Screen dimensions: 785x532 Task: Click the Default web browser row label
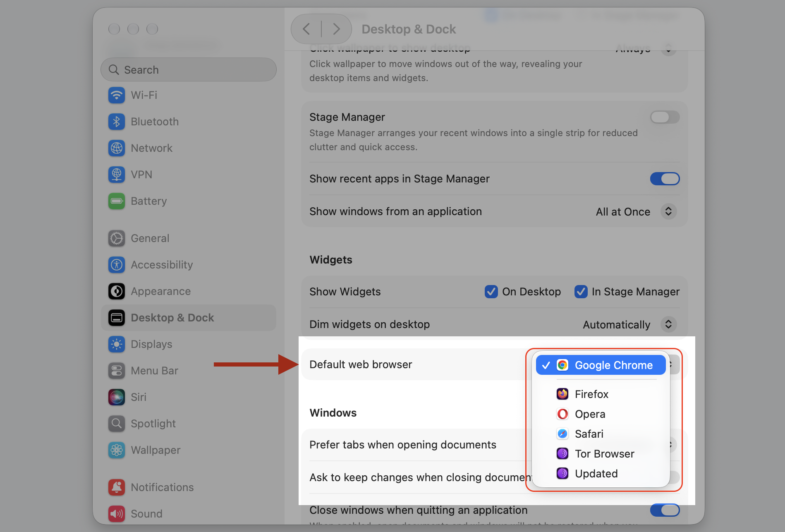coord(361,364)
